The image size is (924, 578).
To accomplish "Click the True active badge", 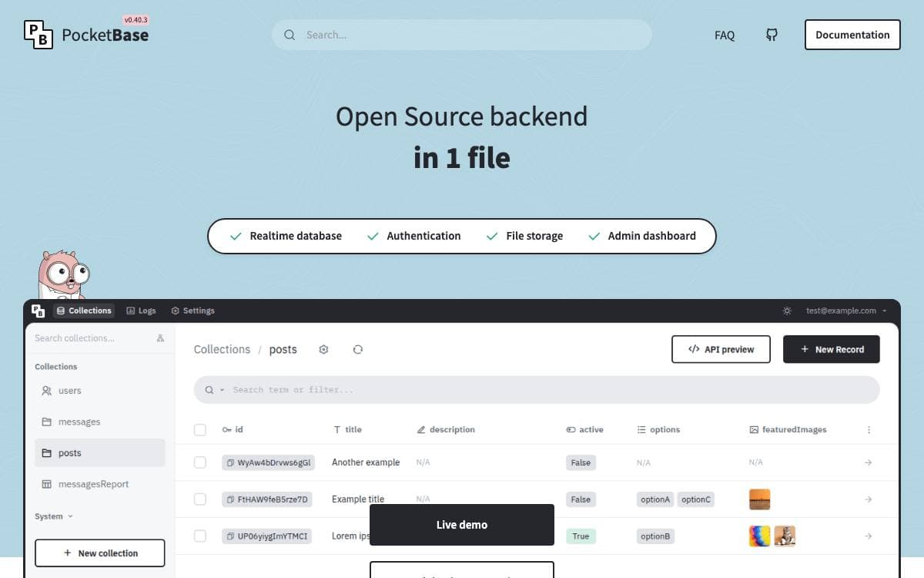I will point(581,536).
